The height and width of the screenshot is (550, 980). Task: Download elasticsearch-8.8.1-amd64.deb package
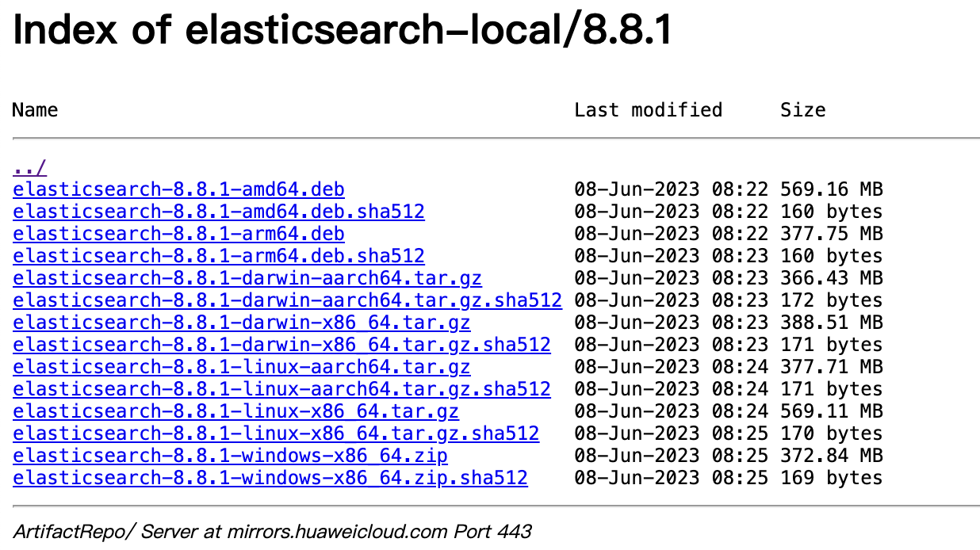point(178,189)
